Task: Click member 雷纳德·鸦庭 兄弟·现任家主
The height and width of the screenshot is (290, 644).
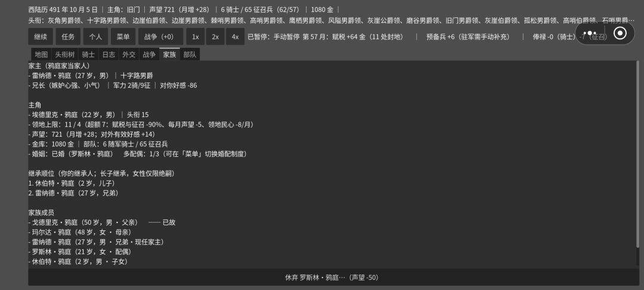Action: pos(96,242)
